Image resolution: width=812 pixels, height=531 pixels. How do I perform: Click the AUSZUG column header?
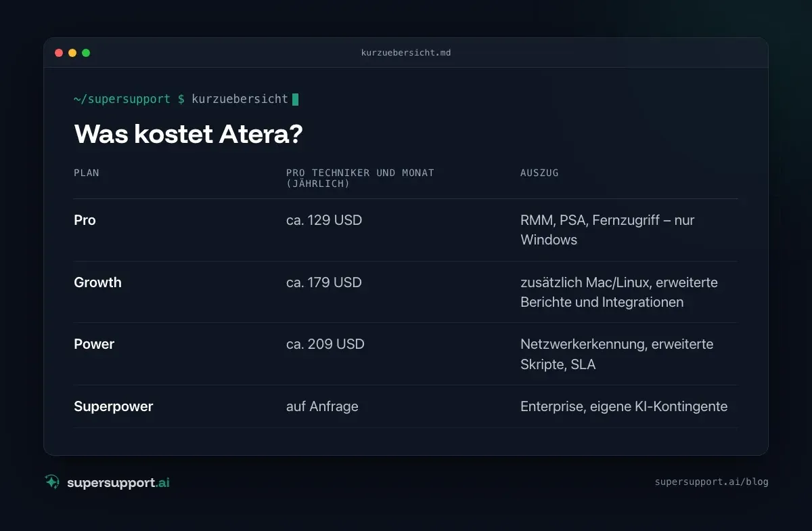[539, 173]
